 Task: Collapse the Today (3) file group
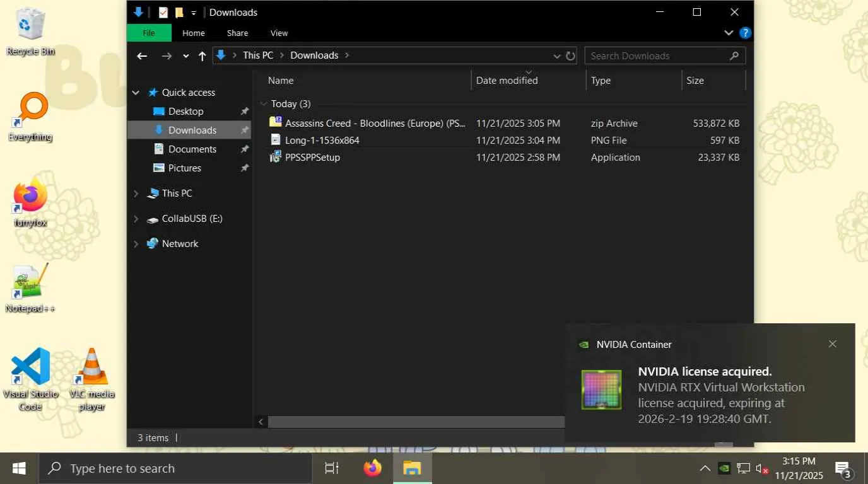[264, 104]
